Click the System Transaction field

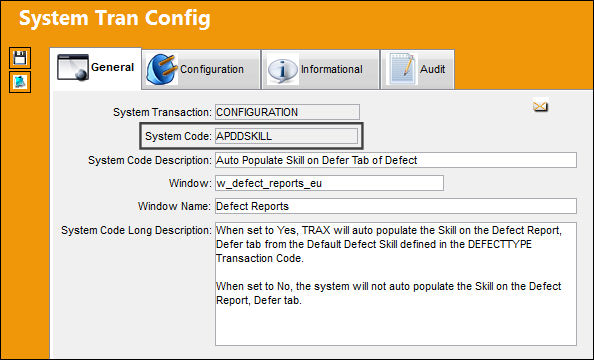click(287, 112)
